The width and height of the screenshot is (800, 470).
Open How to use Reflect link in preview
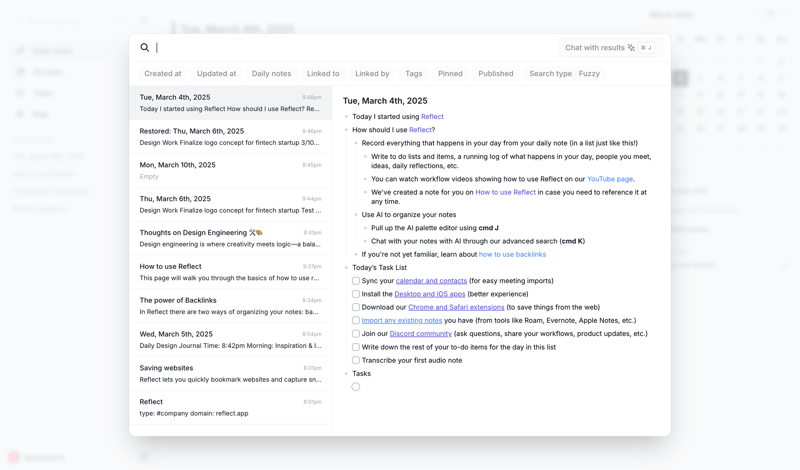tap(506, 192)
